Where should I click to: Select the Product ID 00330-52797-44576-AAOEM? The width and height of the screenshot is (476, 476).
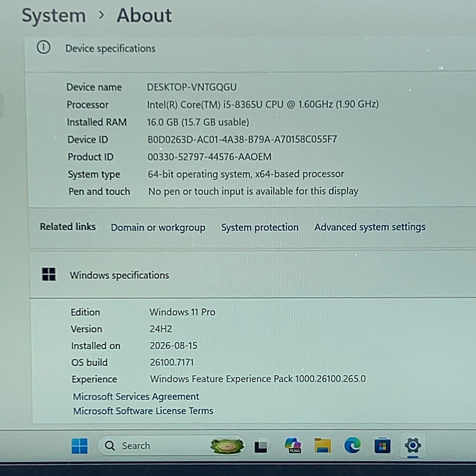209,157
